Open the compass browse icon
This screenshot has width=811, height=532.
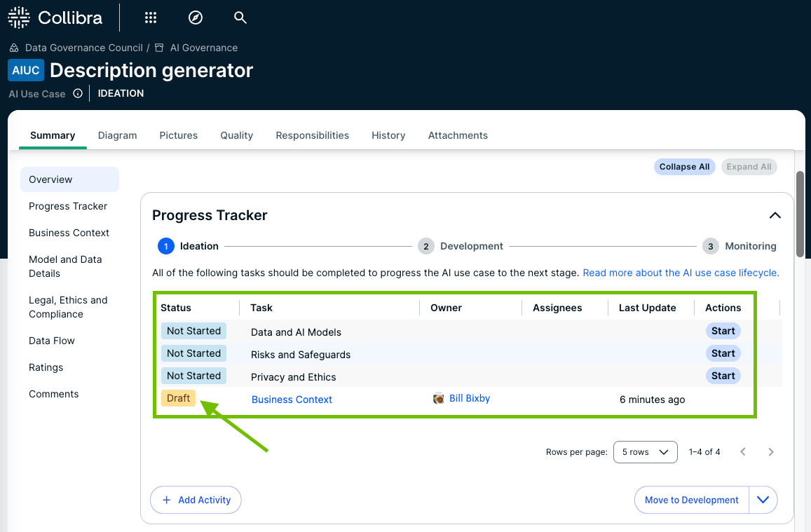[x=196, y=18]
